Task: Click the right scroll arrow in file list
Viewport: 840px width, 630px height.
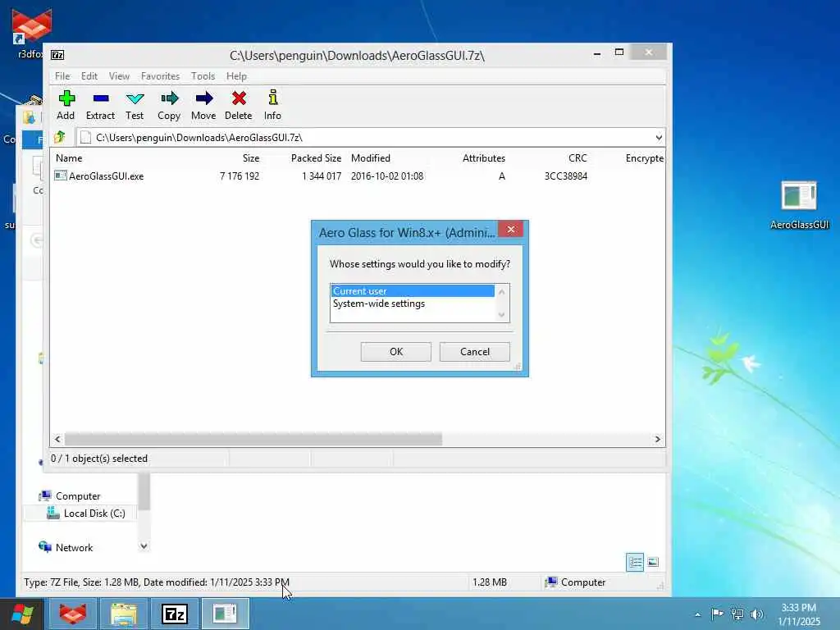Action: tap(657, 440)
